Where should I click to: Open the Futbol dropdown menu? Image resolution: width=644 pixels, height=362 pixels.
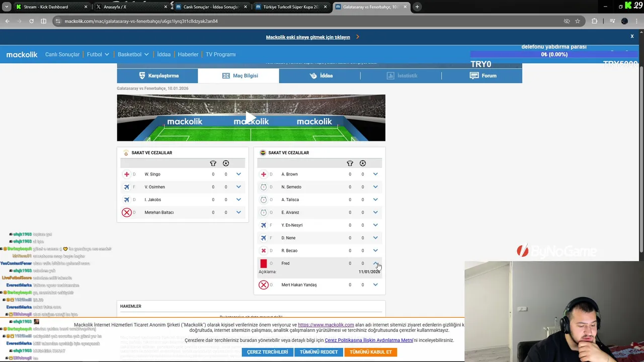tap(98, 54)
